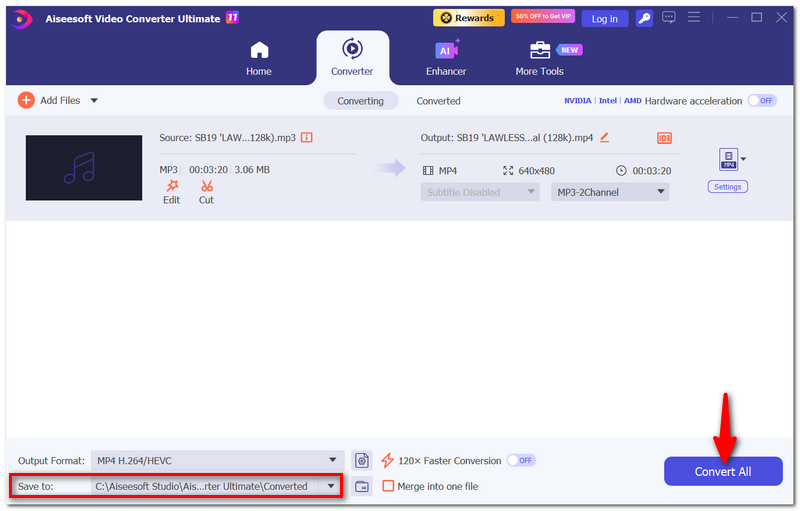Open the Output Format MP4 H.264/HEVC dropdown
The image size is (800, 511).
pyautogui.click(x=217, y=461)
